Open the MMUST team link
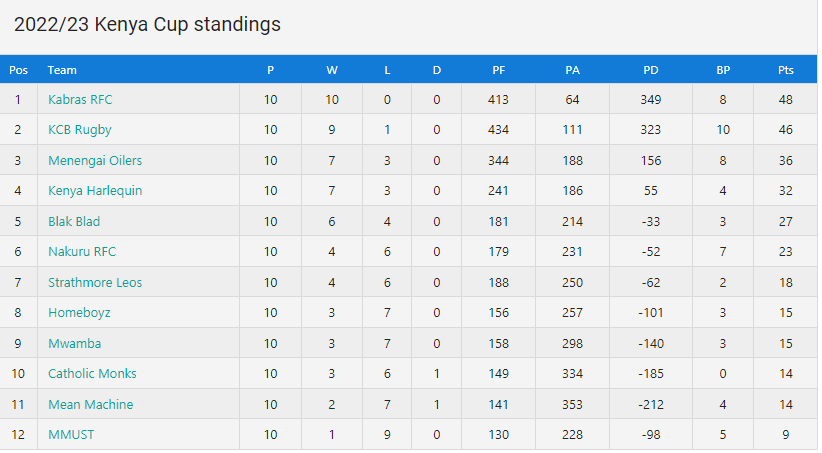822x453 pixels. [x=71, y=435]
